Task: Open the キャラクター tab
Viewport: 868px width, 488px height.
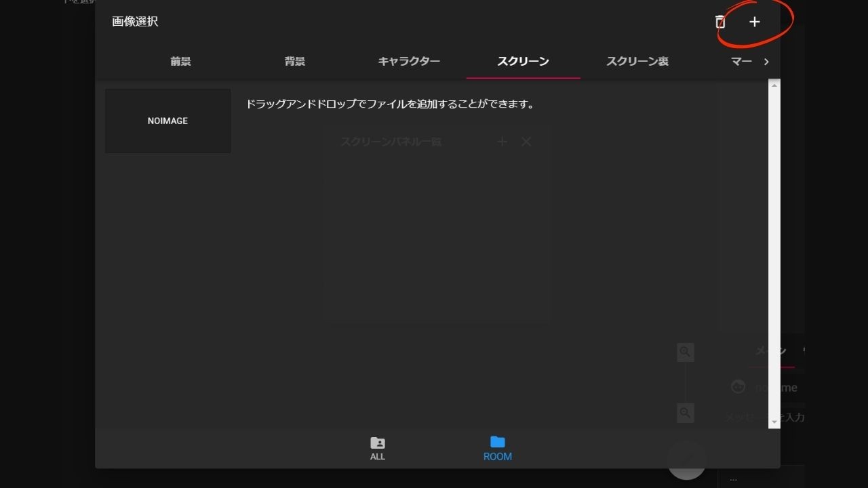Action: pyautogui.click(x=409, y=61)
